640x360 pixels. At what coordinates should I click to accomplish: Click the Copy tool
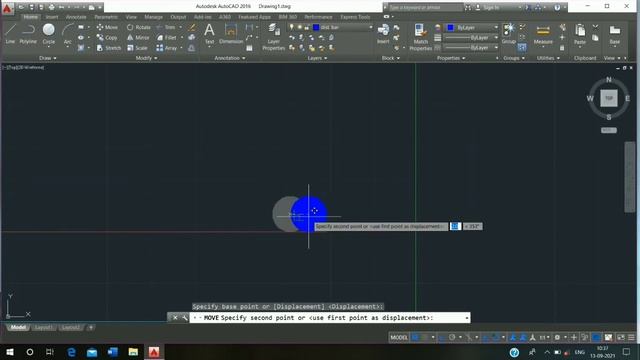(x=107, y=38)
